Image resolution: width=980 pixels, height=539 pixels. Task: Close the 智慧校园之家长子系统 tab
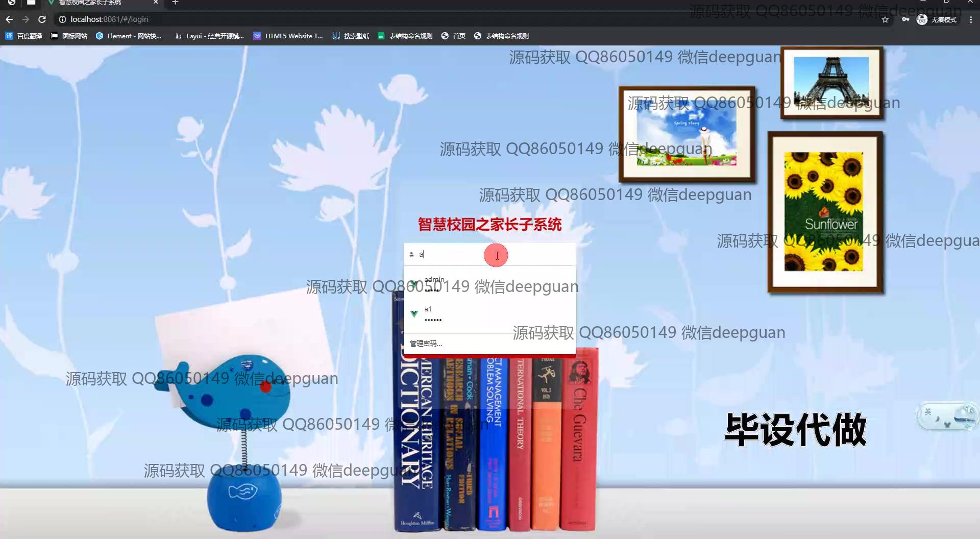(156, 3)
